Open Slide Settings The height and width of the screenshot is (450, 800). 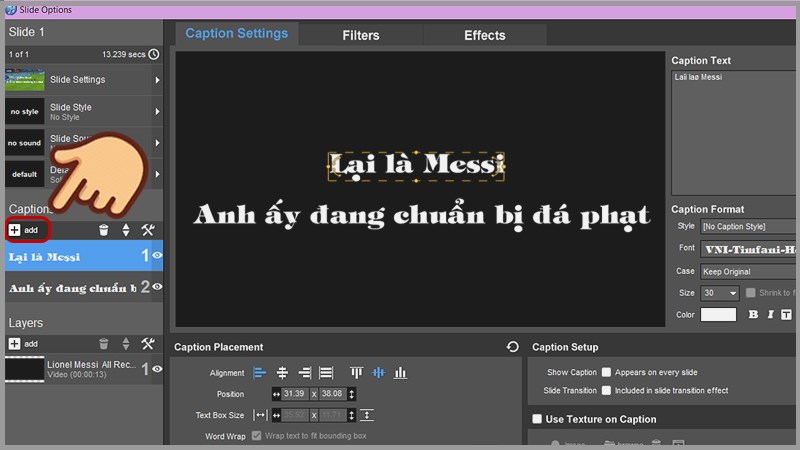(78, 80)
